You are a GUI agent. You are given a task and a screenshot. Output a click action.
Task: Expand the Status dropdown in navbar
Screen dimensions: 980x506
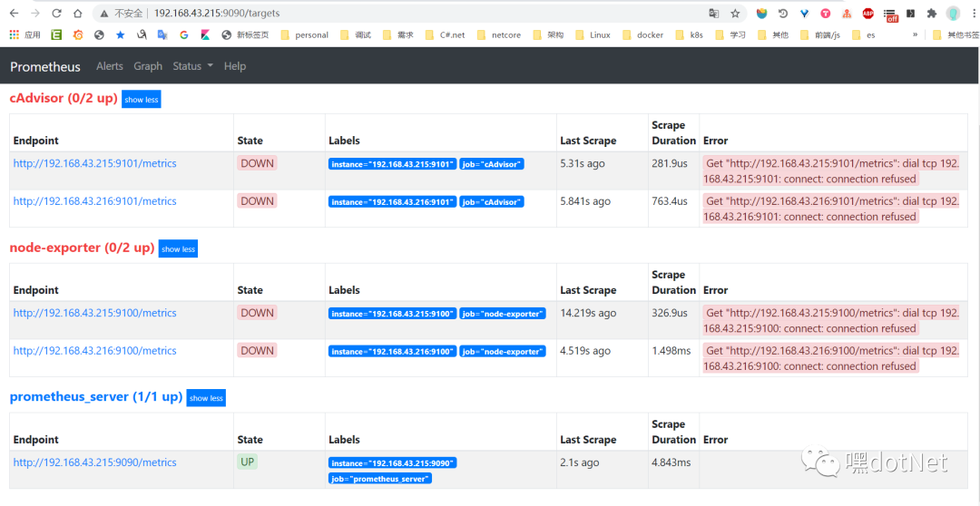(192, 66)
